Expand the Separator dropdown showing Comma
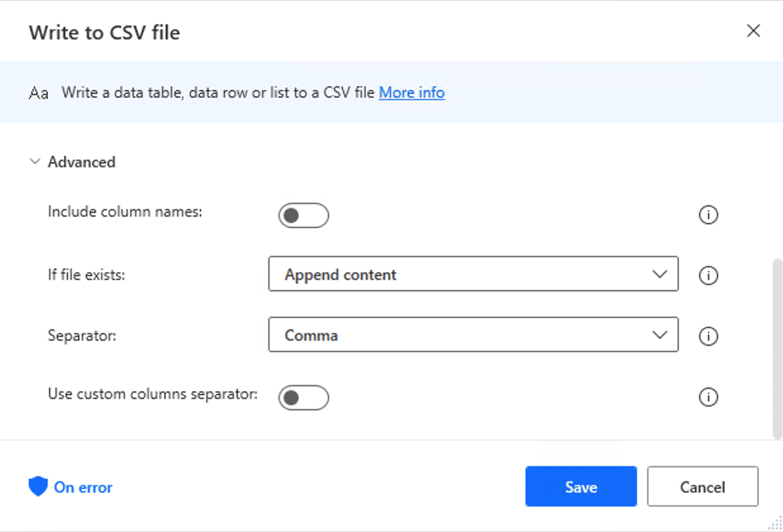This screenshot has width=783, height=532. [473, 335]
